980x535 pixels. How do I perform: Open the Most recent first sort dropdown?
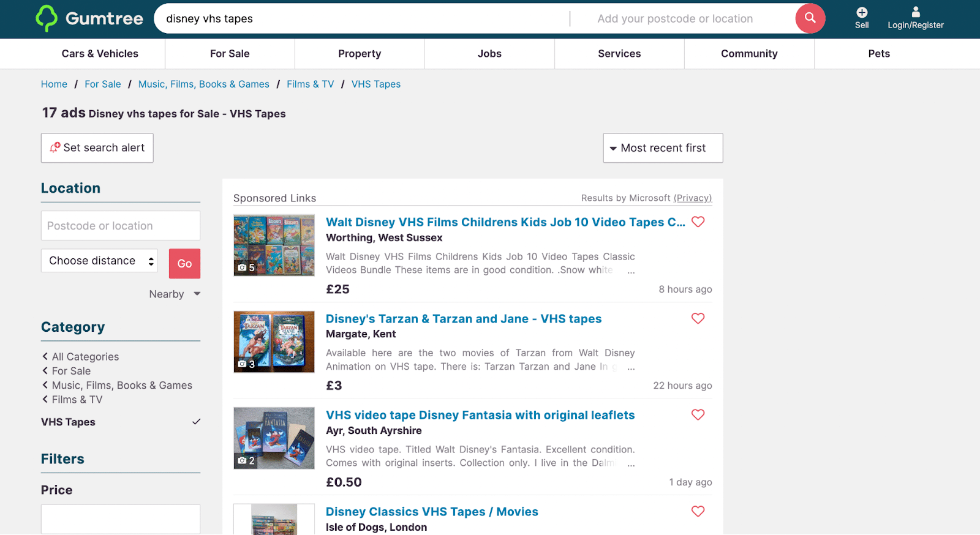pyautogui.click(x=663, y=148)
